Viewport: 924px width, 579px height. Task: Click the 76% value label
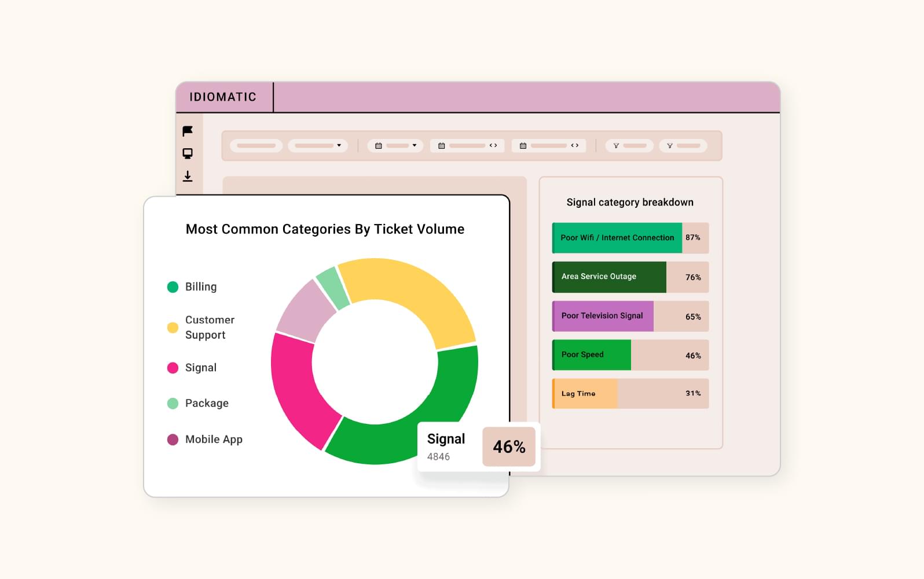click(693, 277)
